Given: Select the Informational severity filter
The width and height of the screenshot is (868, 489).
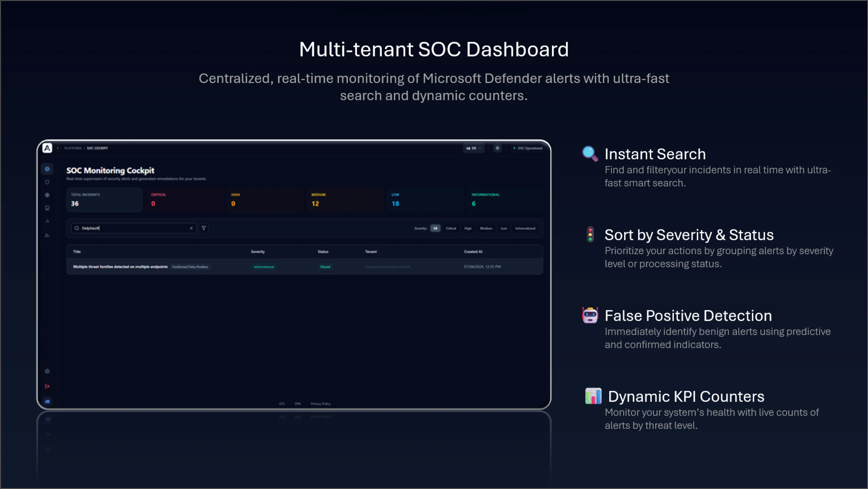Looking at the screenshot, I should 525,228.
